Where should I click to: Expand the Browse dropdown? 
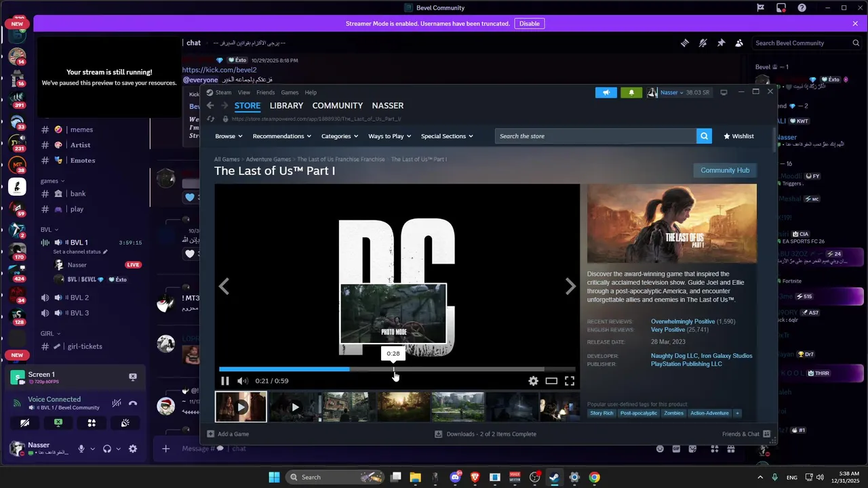point(229,136)
